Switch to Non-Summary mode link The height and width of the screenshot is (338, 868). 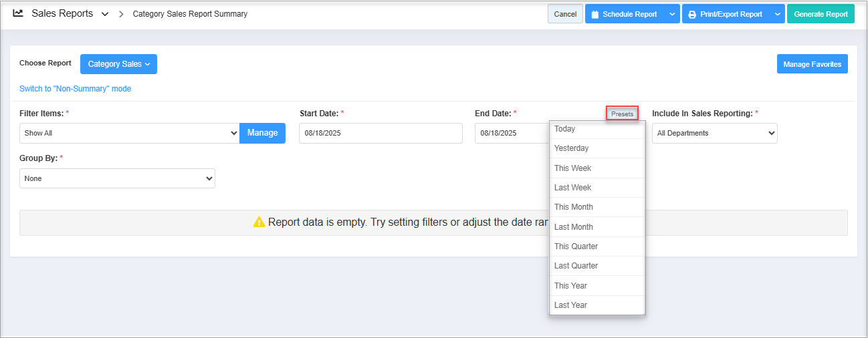[x=75, y=89]
